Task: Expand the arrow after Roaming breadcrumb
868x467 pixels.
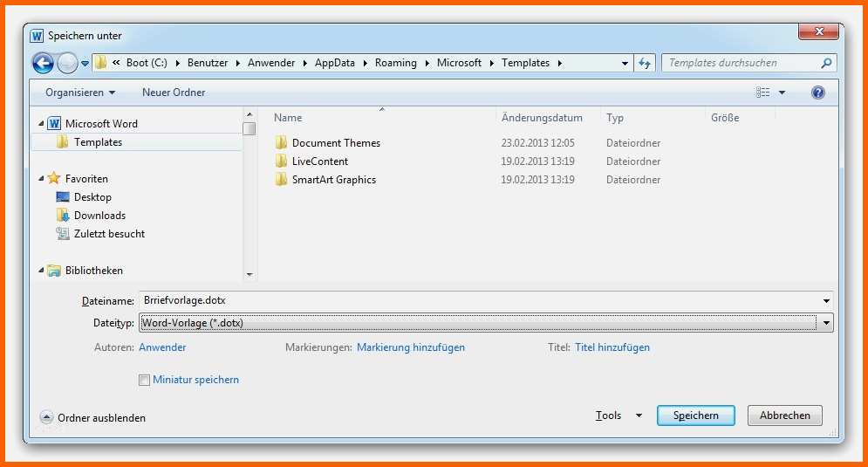Action: pyautogui.click(x=427, y=63)
